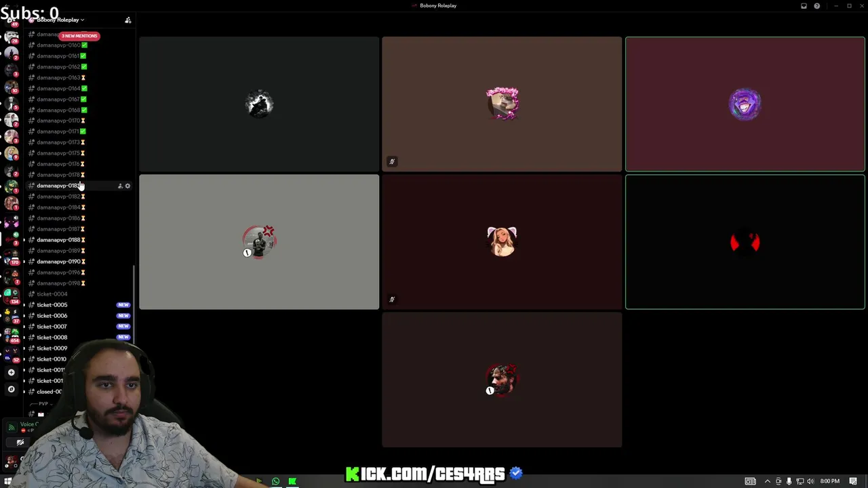The width and height of the screenshot is (868, 488).
Task: Jump to 3 New Mentions pill
Action: point(79,36)
